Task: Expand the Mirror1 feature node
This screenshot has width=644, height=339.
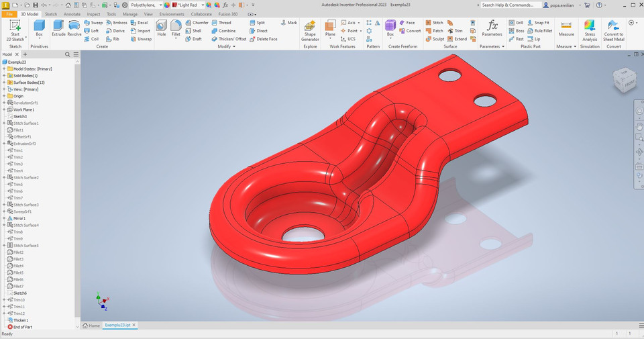Action: [4, 218]
